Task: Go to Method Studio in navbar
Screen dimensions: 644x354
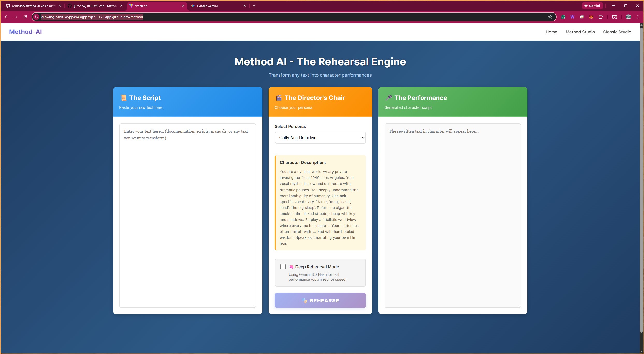Action: click(580, 32)
